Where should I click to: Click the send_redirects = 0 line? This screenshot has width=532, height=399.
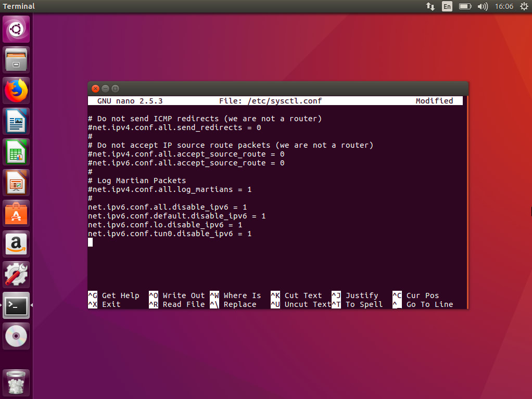tap(174, 127)
